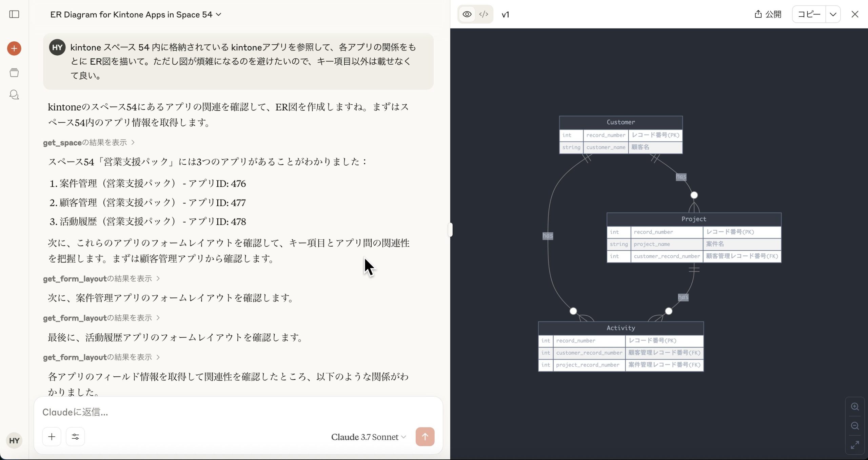Expand diagram to fullscreen
The image size is (868, 460).
[855, 445]
